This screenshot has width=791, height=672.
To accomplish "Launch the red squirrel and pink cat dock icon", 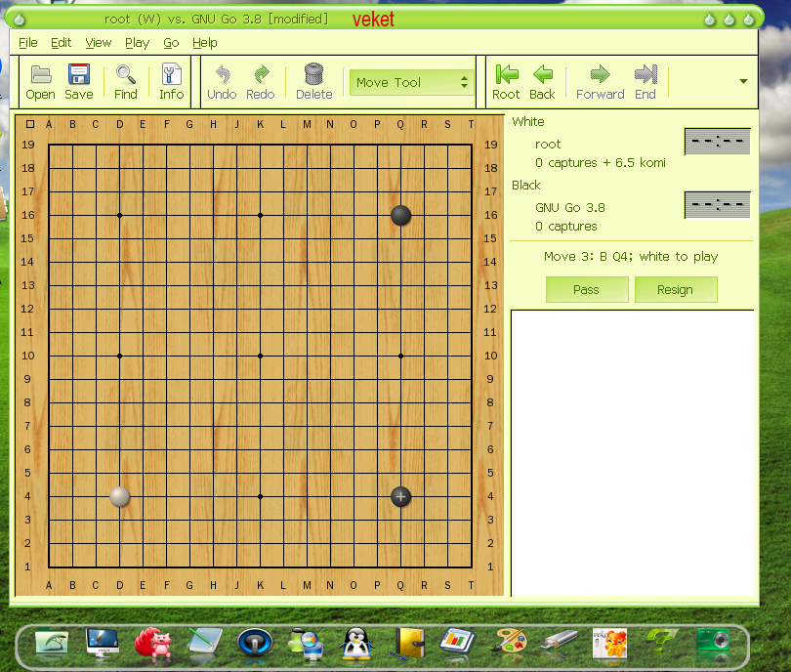I will click(153, 644).
